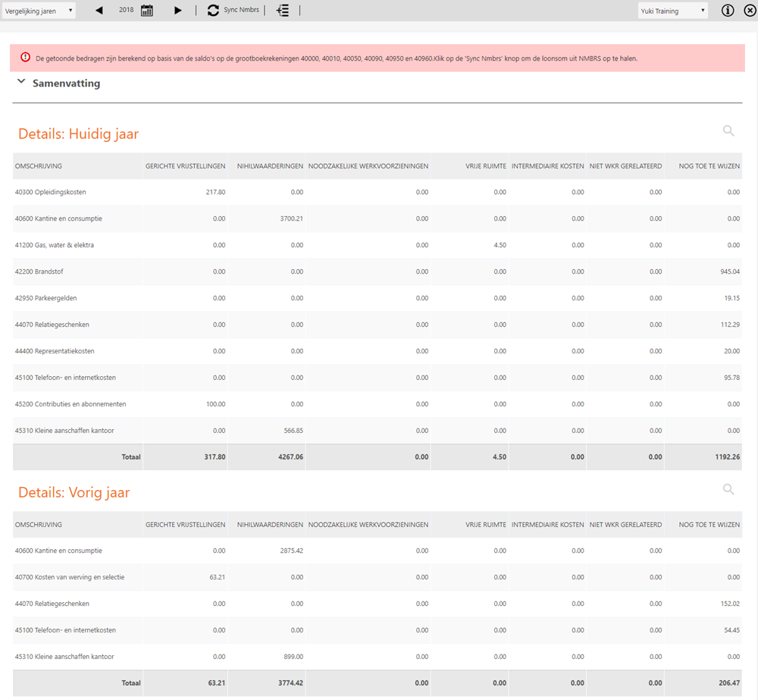
Task: Click value 945.04 for Brandstof
Action: 730,272
